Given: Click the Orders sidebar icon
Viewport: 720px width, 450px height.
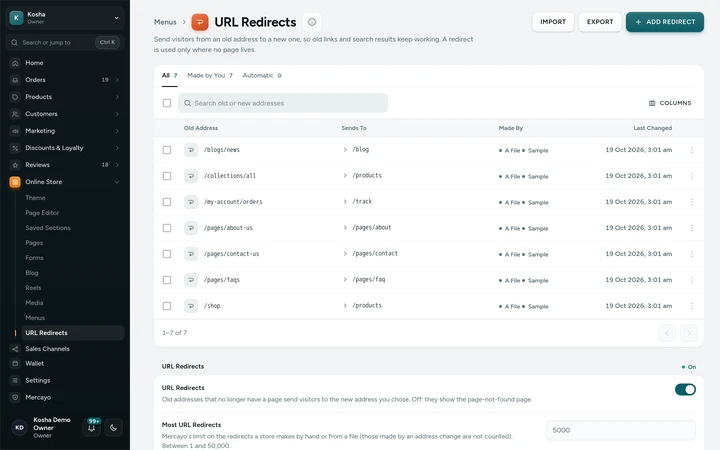Looking at the screenshot, I should [x=15, y=80].
